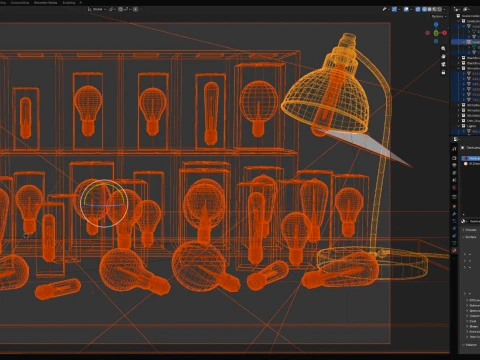This screenshot has width=480, height=360.
Task: Click the blue Z axis on the navigation gizmo
Action: [x=436, y=25]
